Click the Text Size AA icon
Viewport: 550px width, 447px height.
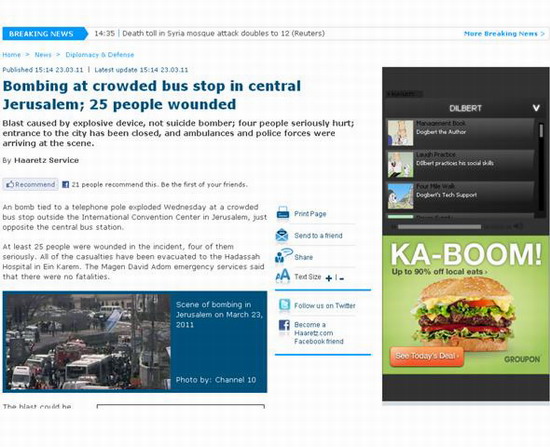[283, 276]
